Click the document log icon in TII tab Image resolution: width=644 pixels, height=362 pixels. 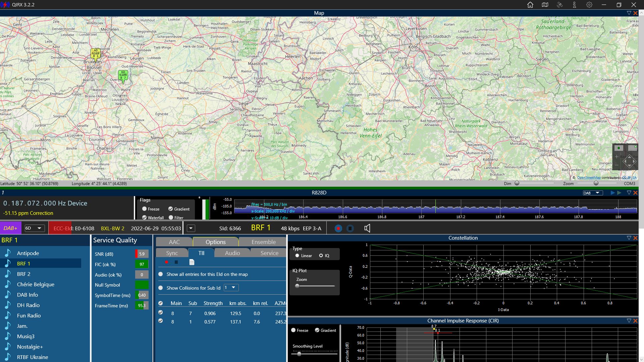click(192, 262)
